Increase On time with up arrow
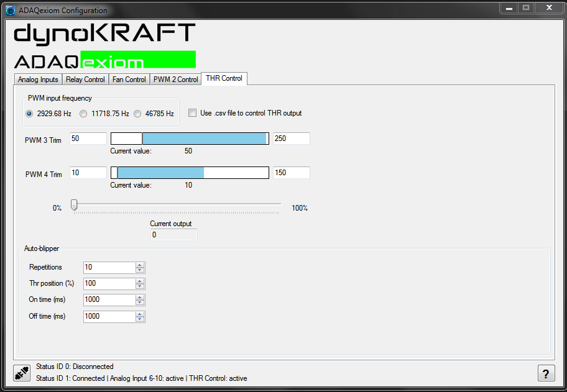This screenshot has width=567, height=392. tap(140, 298)
